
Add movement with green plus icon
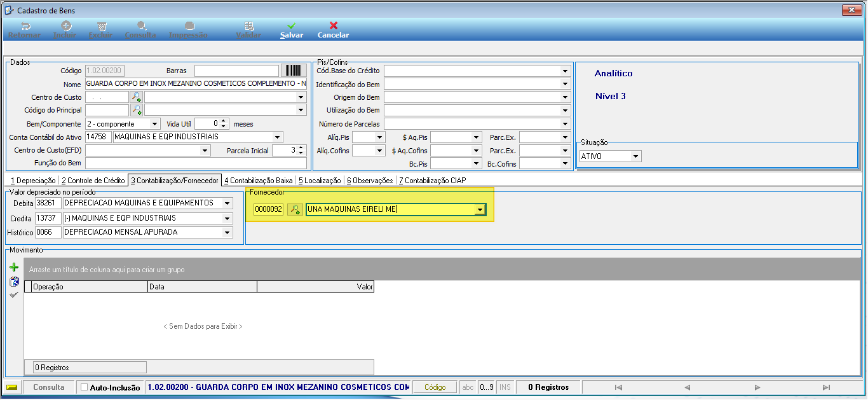click(x=14, y=268)
